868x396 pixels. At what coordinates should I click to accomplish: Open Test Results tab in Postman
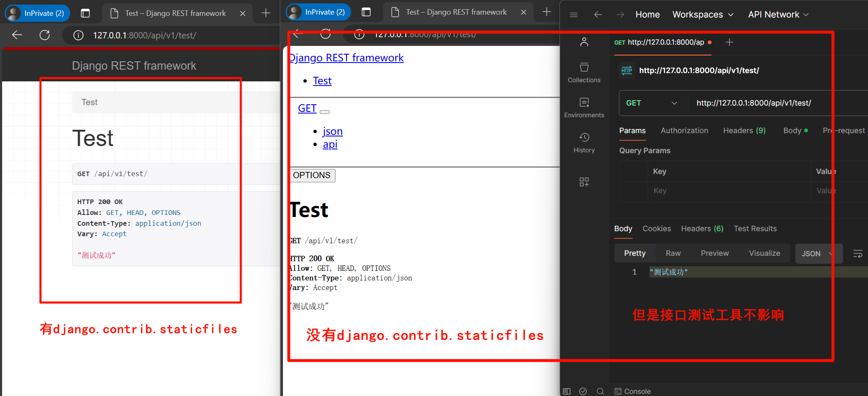tap(755, 229)
